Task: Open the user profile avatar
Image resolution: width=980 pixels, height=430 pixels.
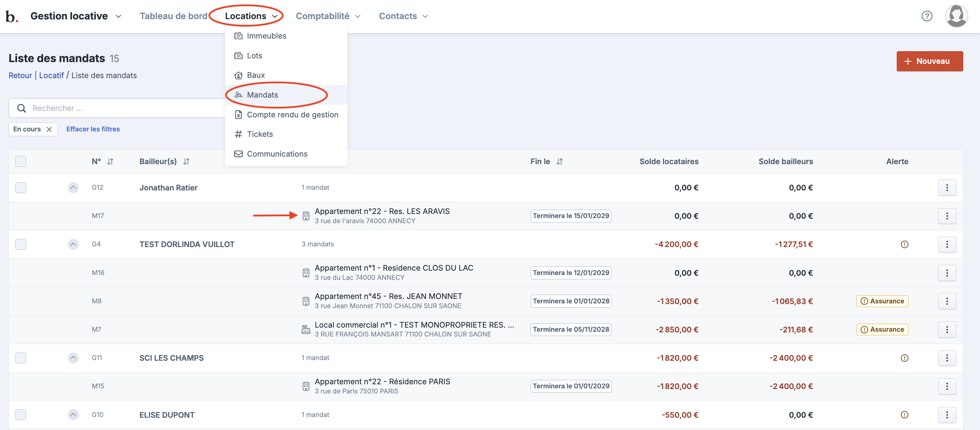Action: click(956, 16)
